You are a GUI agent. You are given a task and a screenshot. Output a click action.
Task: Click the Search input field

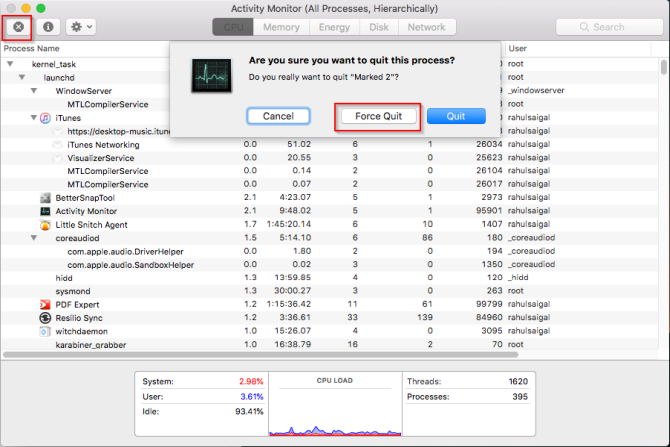tap(609, 27)
